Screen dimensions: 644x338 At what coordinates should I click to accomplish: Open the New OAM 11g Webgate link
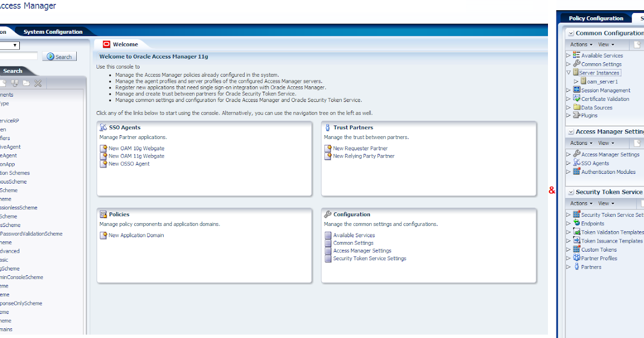136,156
